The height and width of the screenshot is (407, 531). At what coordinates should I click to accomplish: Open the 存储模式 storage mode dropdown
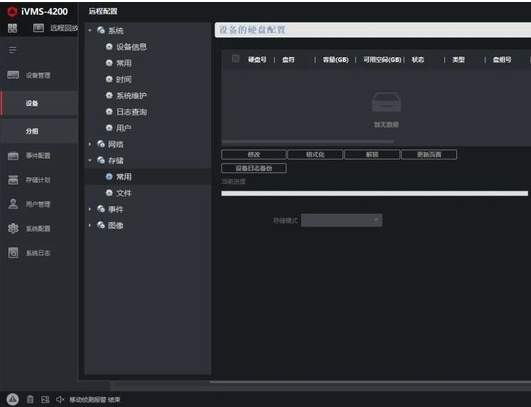[341, 220]
